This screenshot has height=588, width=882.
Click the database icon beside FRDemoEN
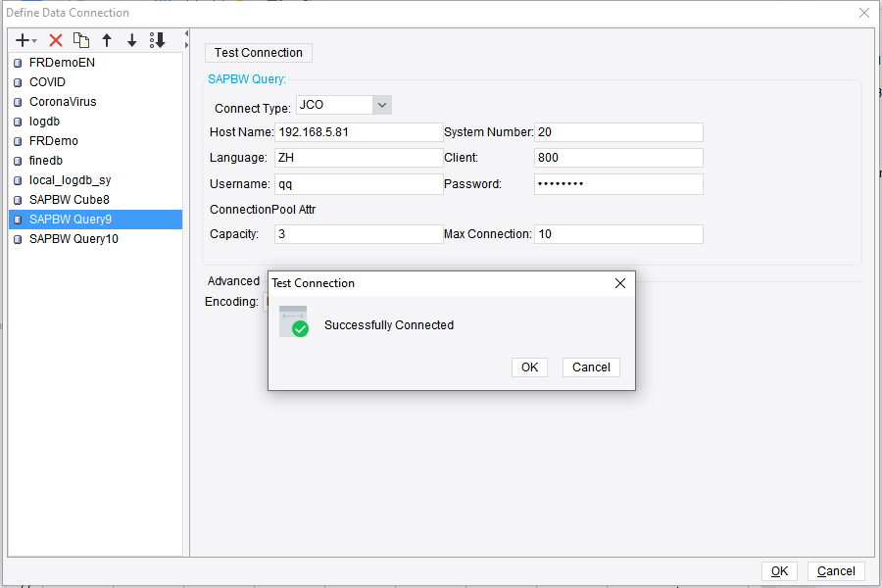(x=17, y=62)
